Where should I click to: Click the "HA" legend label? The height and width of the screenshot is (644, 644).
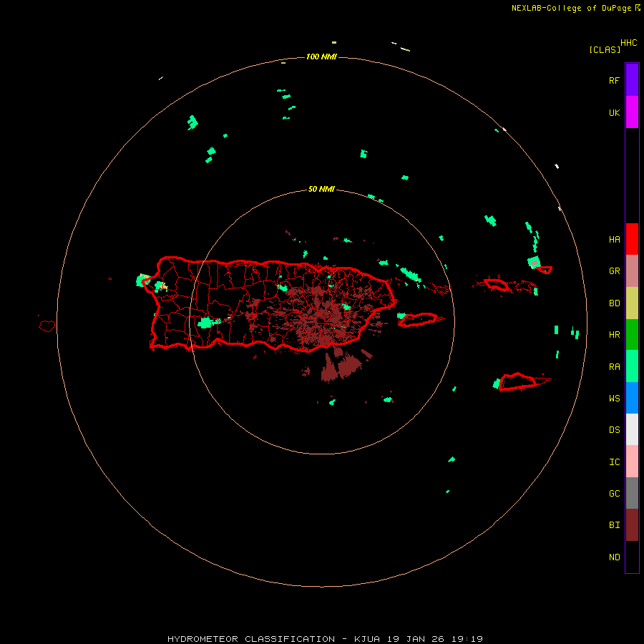click(x=614, y=240)
